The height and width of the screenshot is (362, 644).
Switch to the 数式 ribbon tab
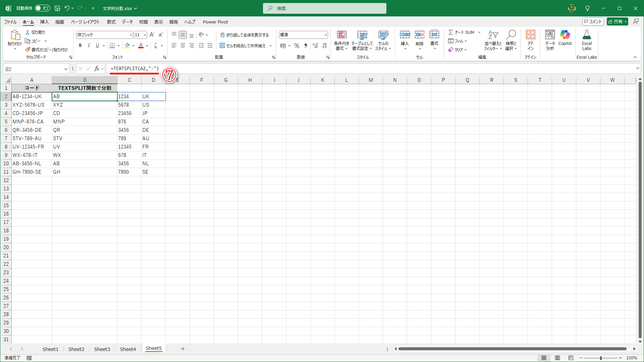(111, 22)
